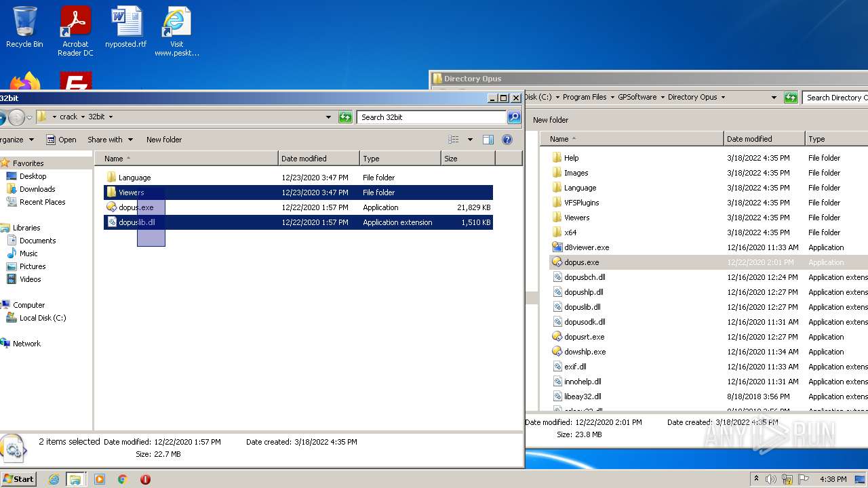868x488 pixels.
Task: Click New folder in 32bit window
Action: point(164,140)
